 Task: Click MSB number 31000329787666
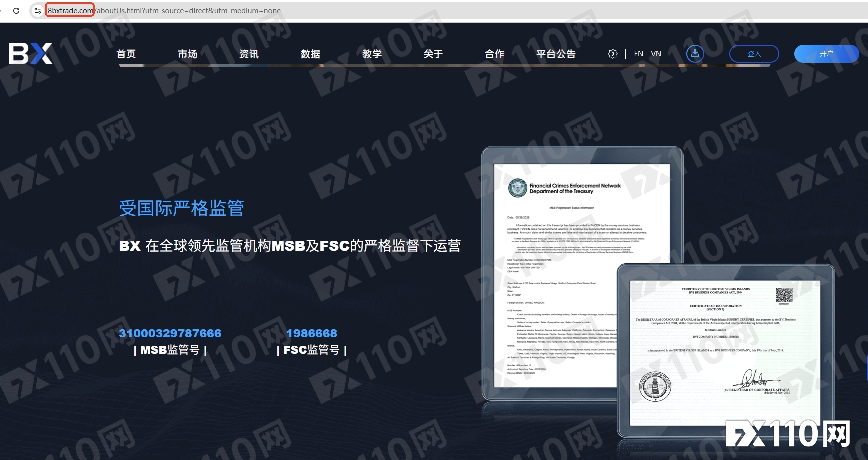pyautogui.click(x=170, y=333)
